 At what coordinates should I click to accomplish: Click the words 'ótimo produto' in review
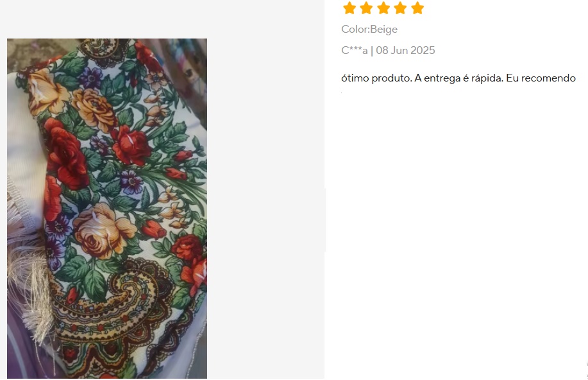tap(376, 78)
